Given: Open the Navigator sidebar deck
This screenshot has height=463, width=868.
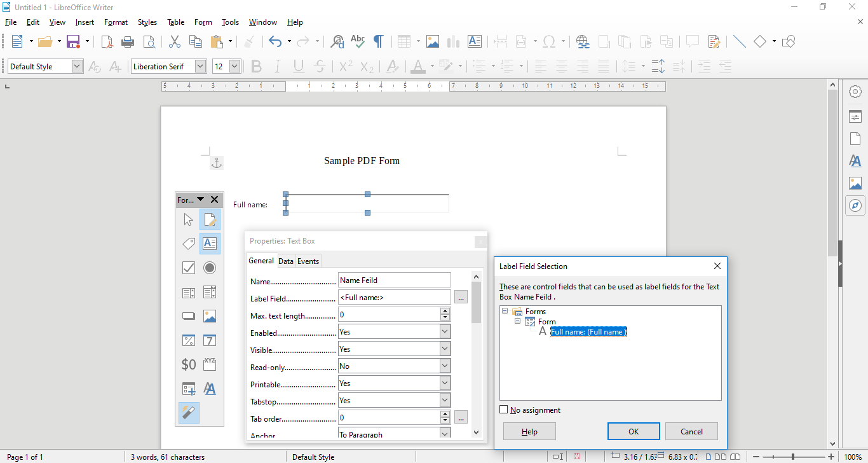Looking at the screenshot, I should tap(855, 205).
